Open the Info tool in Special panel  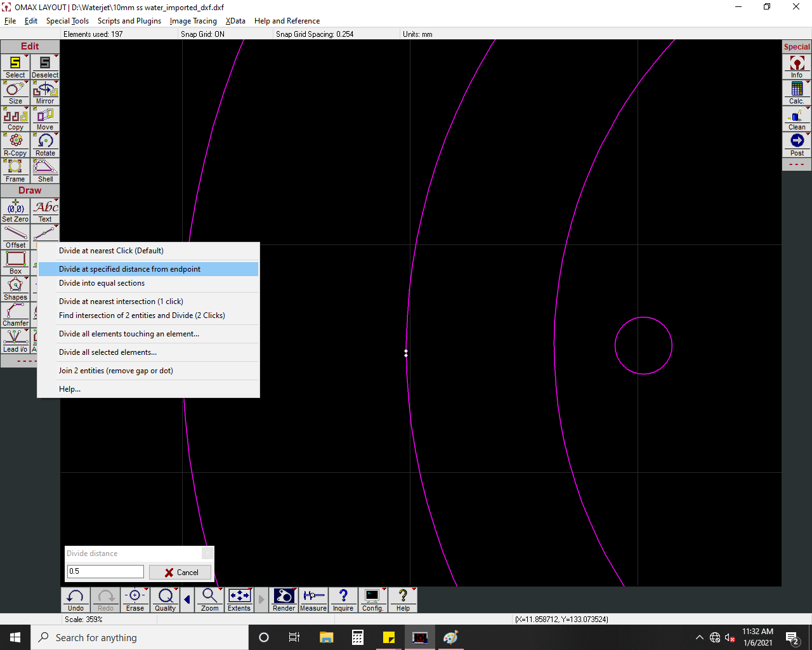797,67
